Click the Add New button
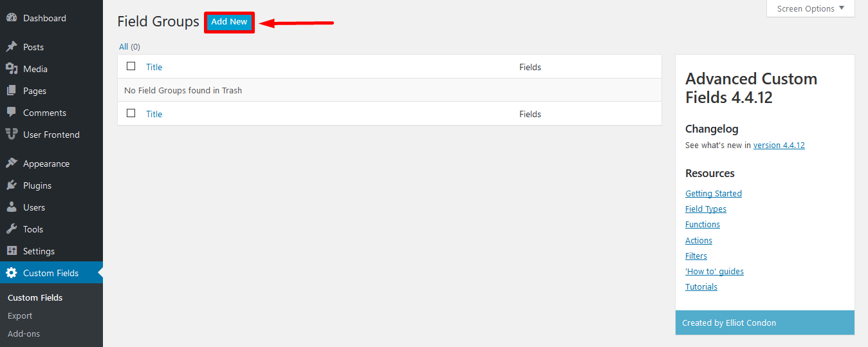Screen dimensions: 868x347 point(229,22)
